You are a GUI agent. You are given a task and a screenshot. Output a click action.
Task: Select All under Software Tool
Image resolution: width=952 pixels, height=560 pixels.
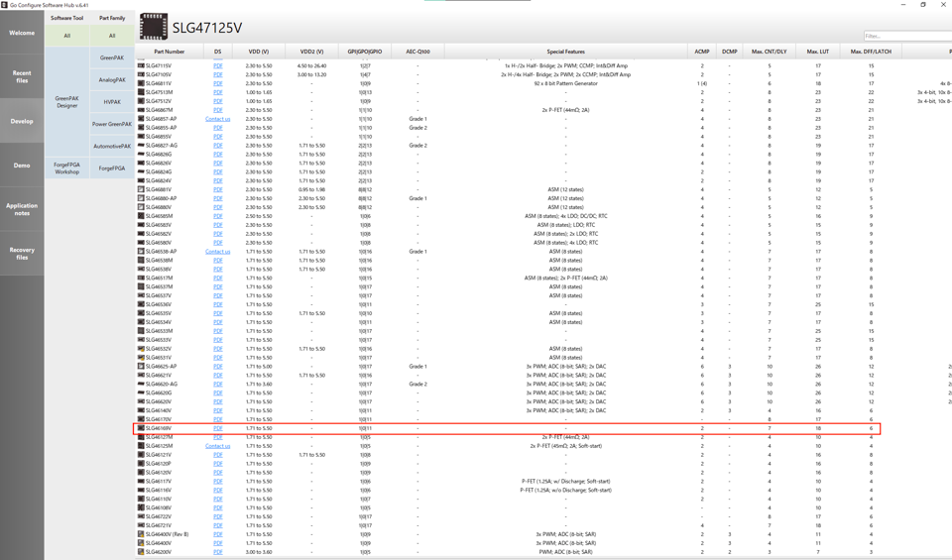(x=66, y=36)
